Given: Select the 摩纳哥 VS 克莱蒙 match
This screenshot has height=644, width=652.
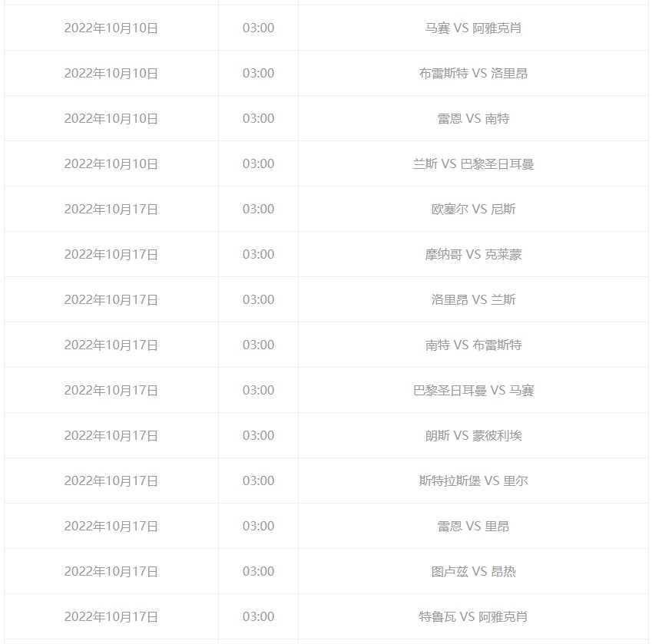Looking at the screenshot, I should coord(473,254).
